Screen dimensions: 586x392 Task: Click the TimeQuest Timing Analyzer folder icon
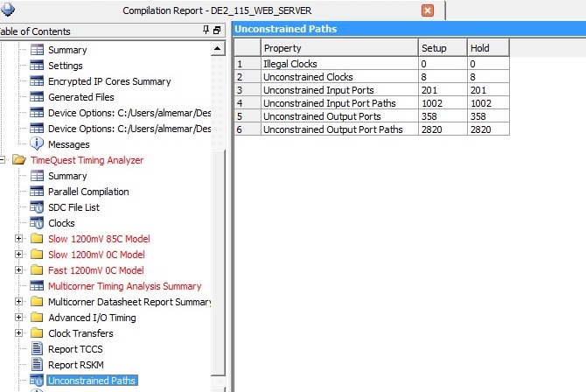tap(18, 160)
